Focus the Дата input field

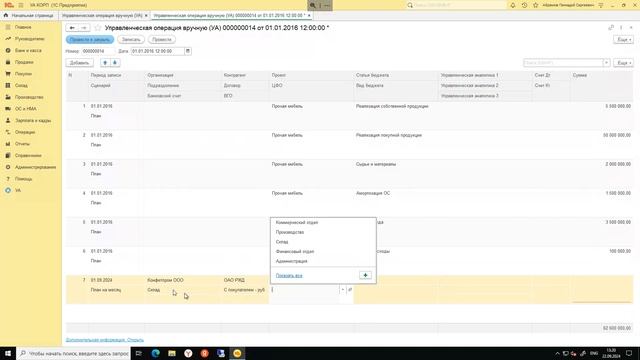(158, 51)
